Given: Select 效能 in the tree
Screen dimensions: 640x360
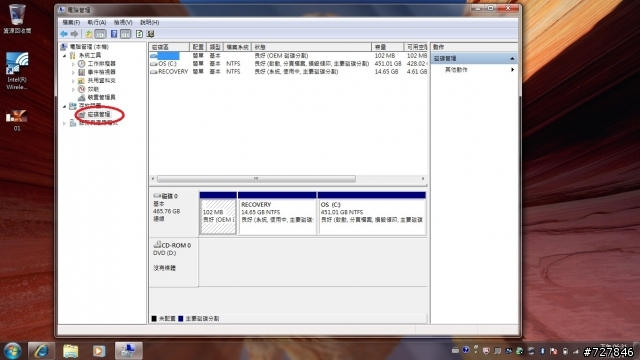Looking at the screenshot, I should click(x=93, y=89).
